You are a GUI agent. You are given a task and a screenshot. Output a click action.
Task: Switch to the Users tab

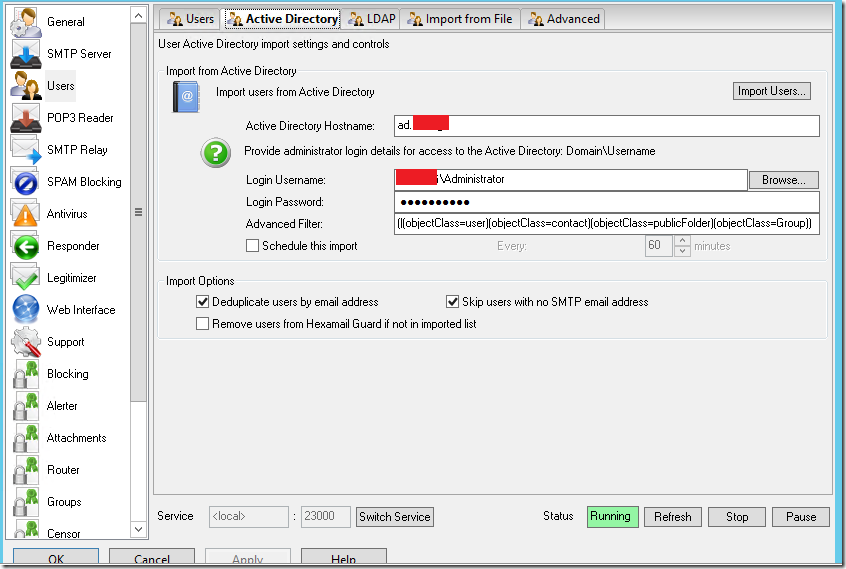(x=190, y=19)
